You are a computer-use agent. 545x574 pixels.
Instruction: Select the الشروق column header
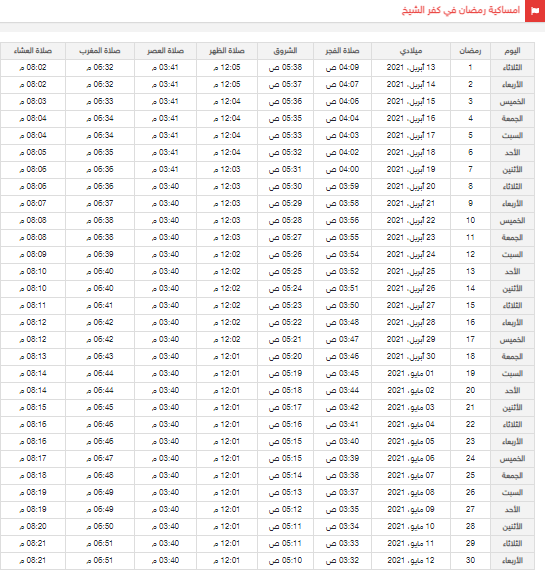pos(285,51)
